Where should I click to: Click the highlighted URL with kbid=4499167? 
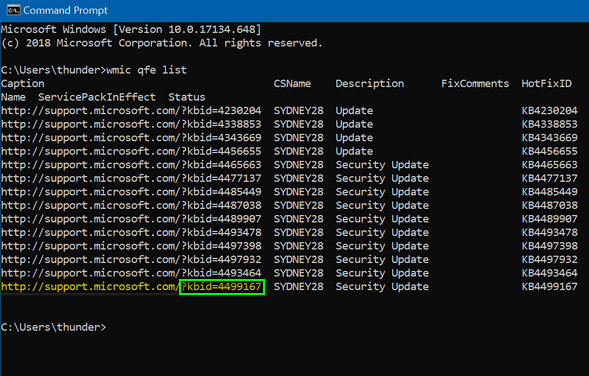[x=131, y=287]
